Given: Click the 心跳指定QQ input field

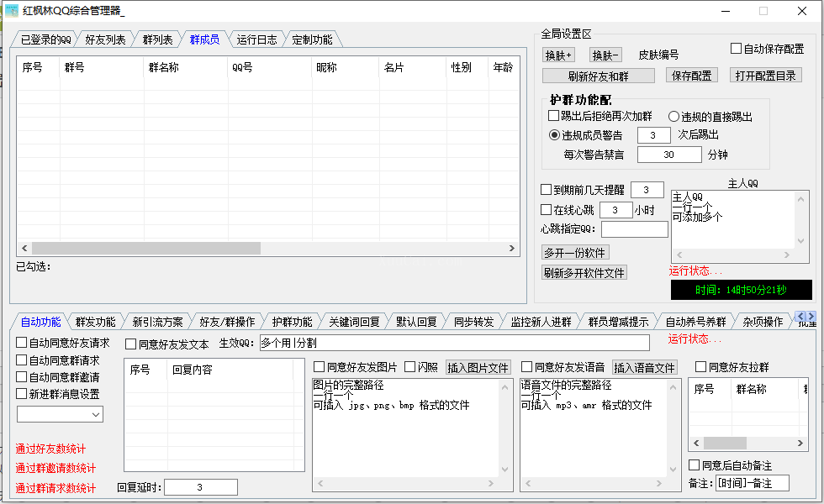Looking at the screenshot, I should point(634,229).
